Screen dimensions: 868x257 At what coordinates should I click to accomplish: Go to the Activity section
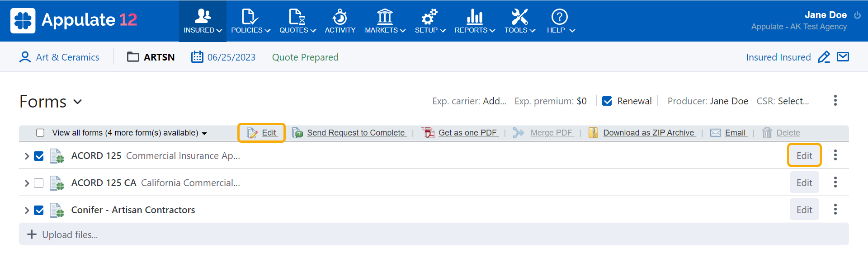click(340, 21)
